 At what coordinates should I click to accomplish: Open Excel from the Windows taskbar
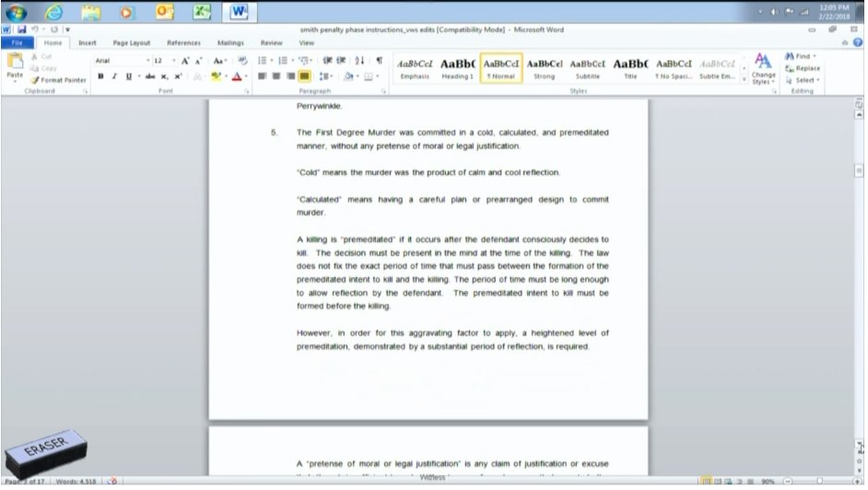(201, 12)
